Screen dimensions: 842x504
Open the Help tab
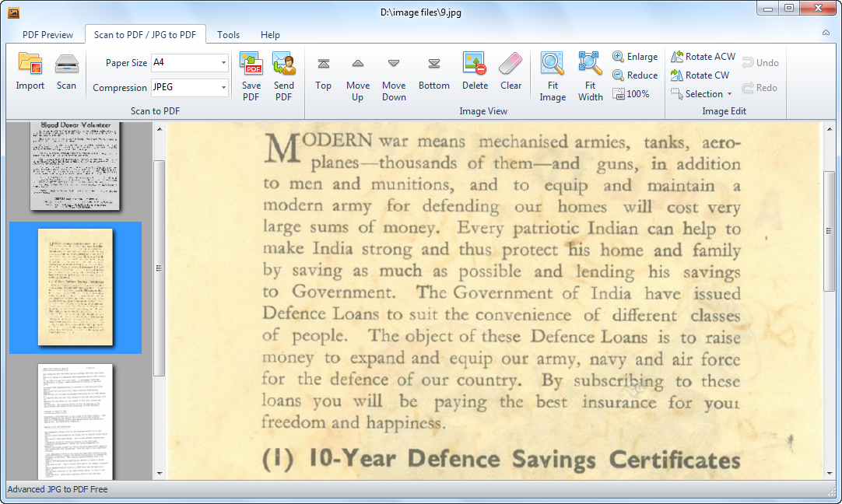pyautogui.click(x=270, y=35)
